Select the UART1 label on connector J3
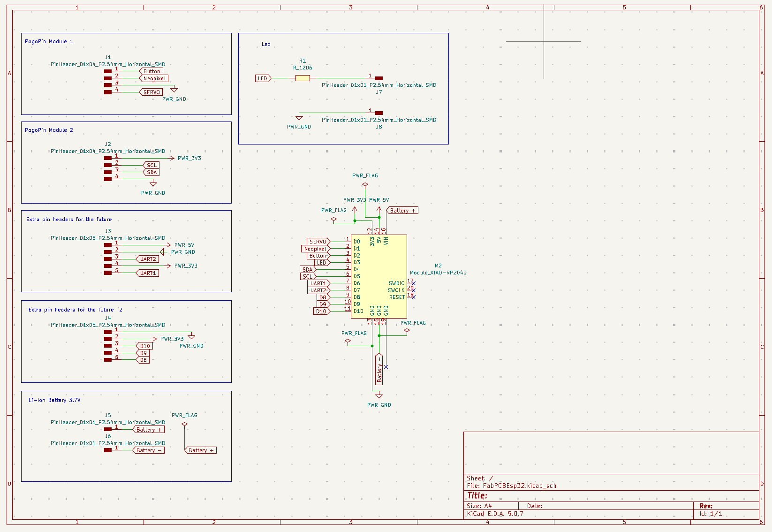 coord(147,273)
